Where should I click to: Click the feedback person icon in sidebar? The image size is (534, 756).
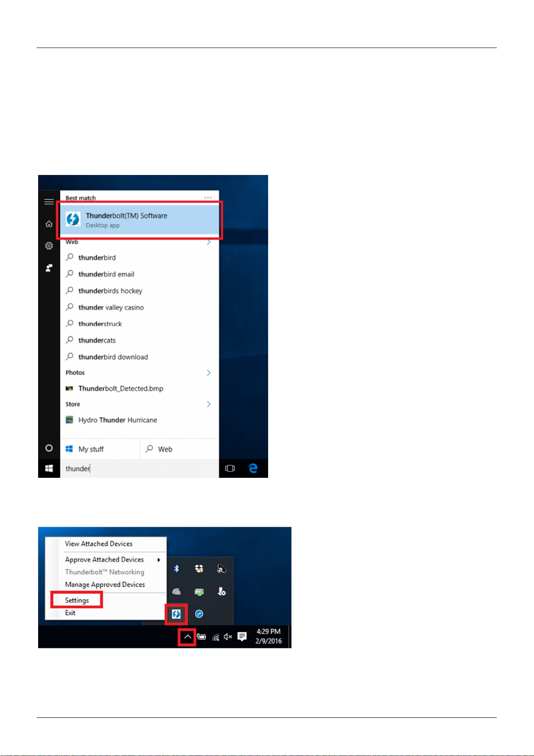49,268
